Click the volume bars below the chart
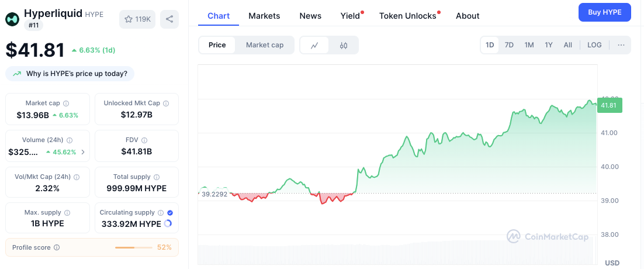Image resolution: width=644 pixels, height=269 pixels. point(397,250)
